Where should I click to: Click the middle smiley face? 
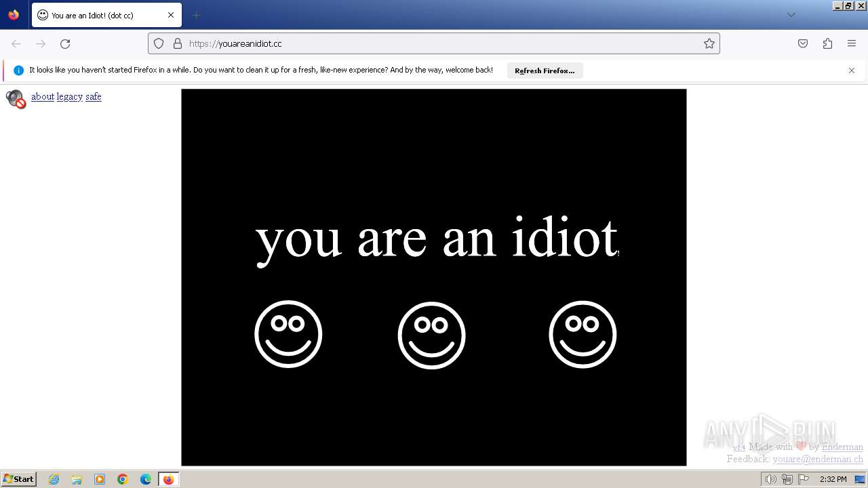[432, 335]
